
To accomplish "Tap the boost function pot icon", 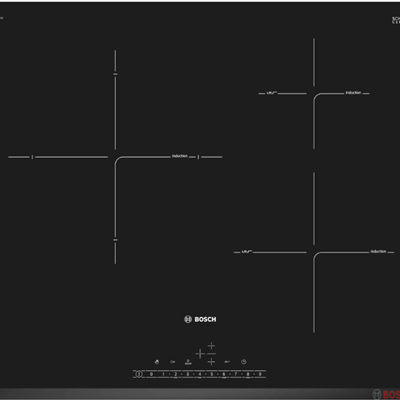I will pyautogui.click(x=188, y=362).
